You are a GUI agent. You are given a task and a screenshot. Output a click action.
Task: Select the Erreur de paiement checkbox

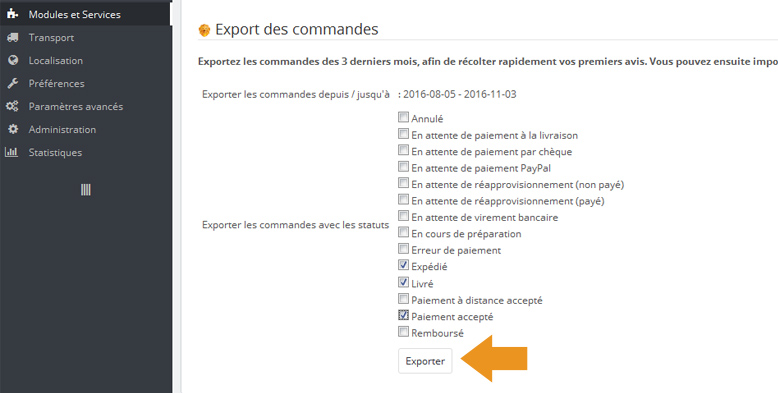tap(403, 249)
